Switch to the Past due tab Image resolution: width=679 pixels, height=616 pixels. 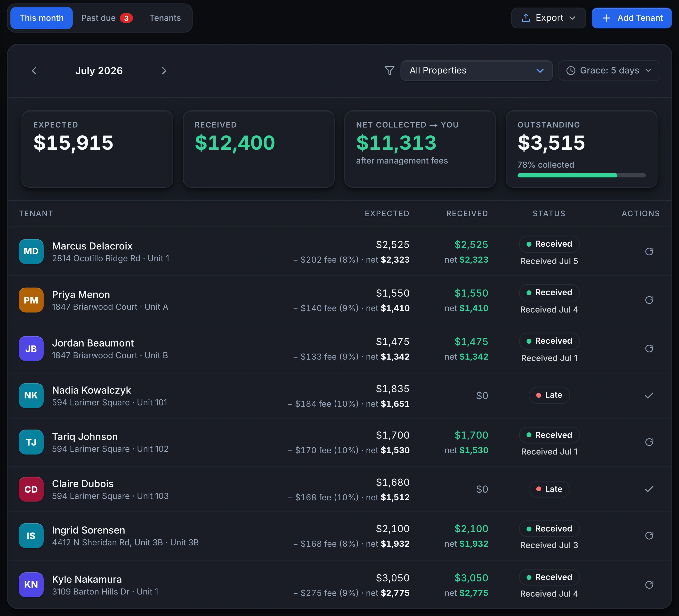107,18
